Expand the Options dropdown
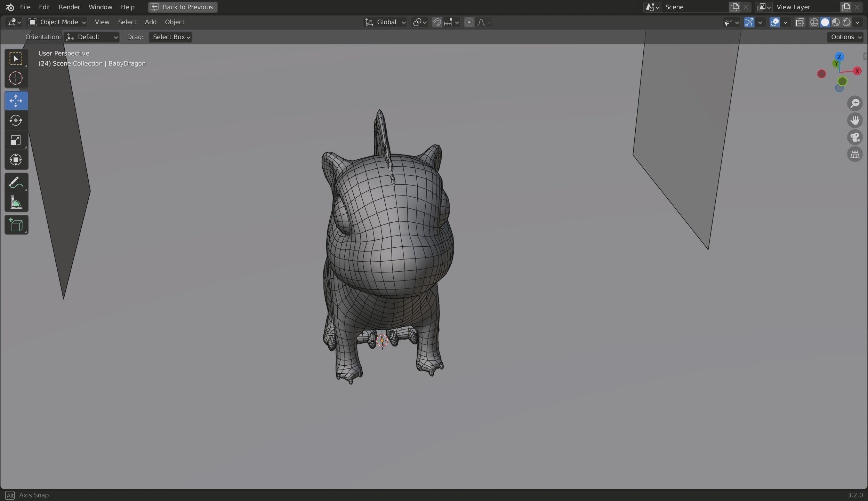868x501 pixels. pyautogui.click(x=845, y=37)
